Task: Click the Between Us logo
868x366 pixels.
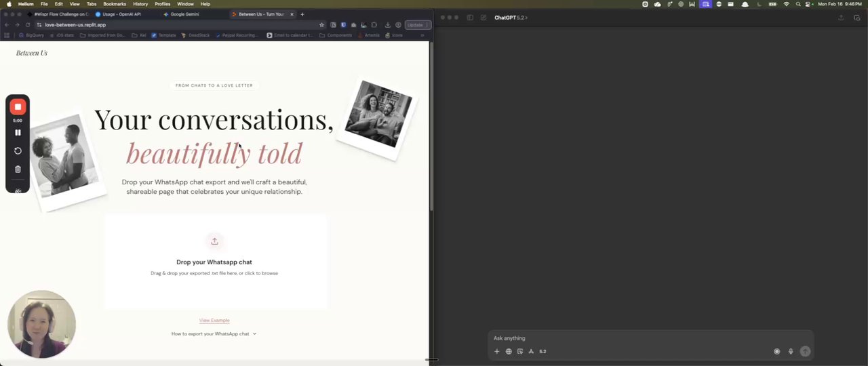Action: click(x=32, y=53)
